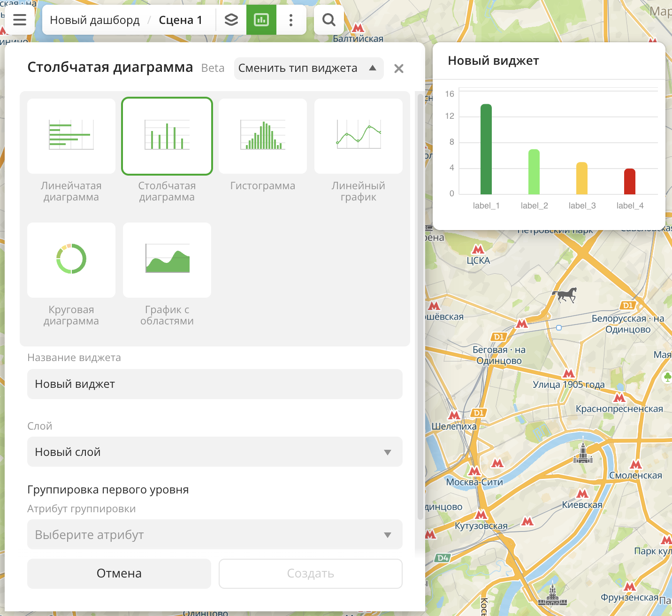This screenshot has width=672, height=616.
Task: Close the widget editor panel
Action: coord(399,69)
